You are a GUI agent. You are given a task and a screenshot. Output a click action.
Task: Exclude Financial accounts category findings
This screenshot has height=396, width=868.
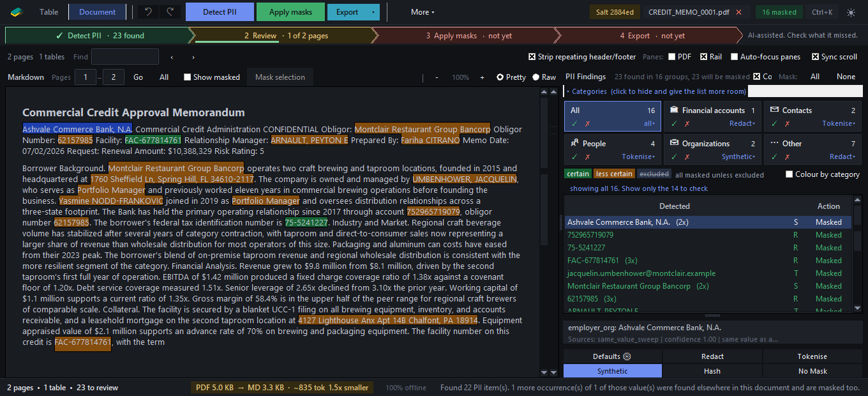pyautogui.click(x=687, y=123)
